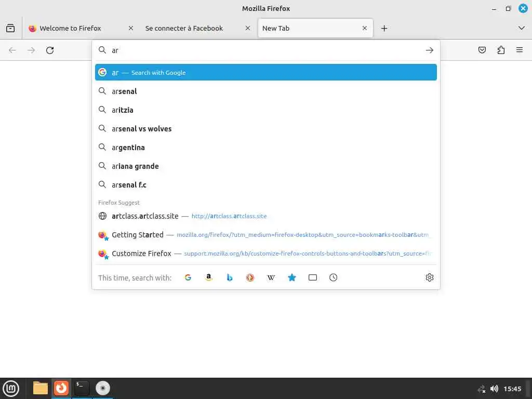Image resolution: width=532 pixels, height=399 pixels.
Task: Open a new tab with plus button
Action: [384, 28]
